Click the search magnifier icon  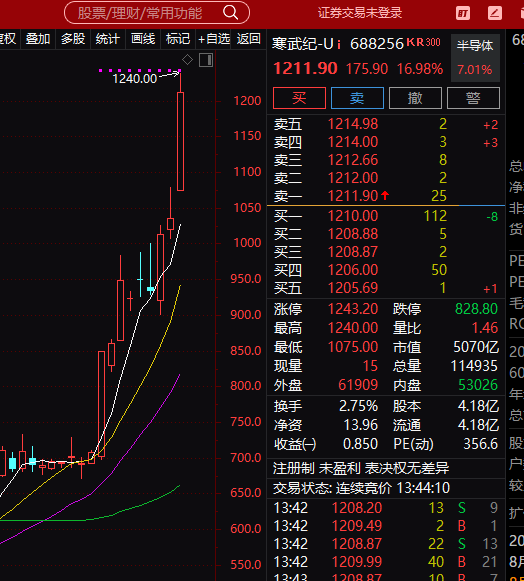click(x=231, y=13)
